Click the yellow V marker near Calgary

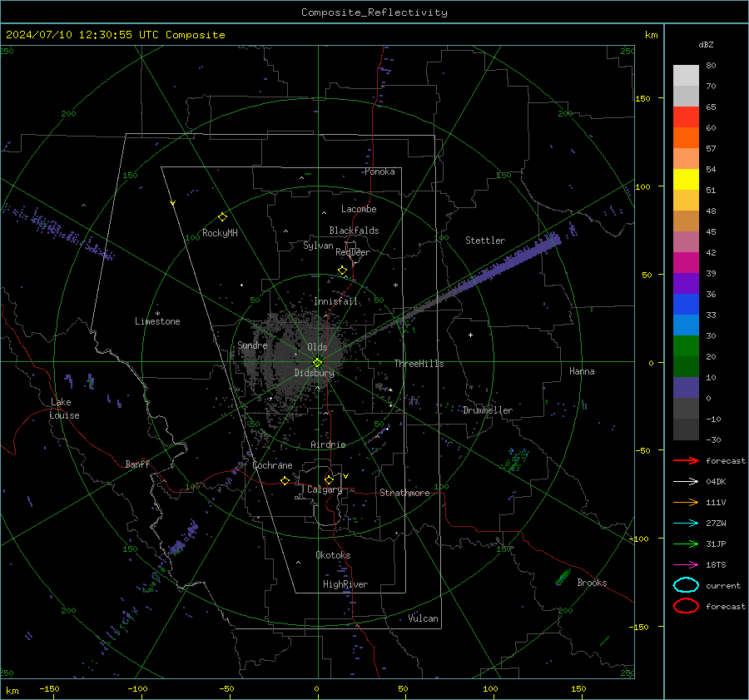tap(346, 476)
